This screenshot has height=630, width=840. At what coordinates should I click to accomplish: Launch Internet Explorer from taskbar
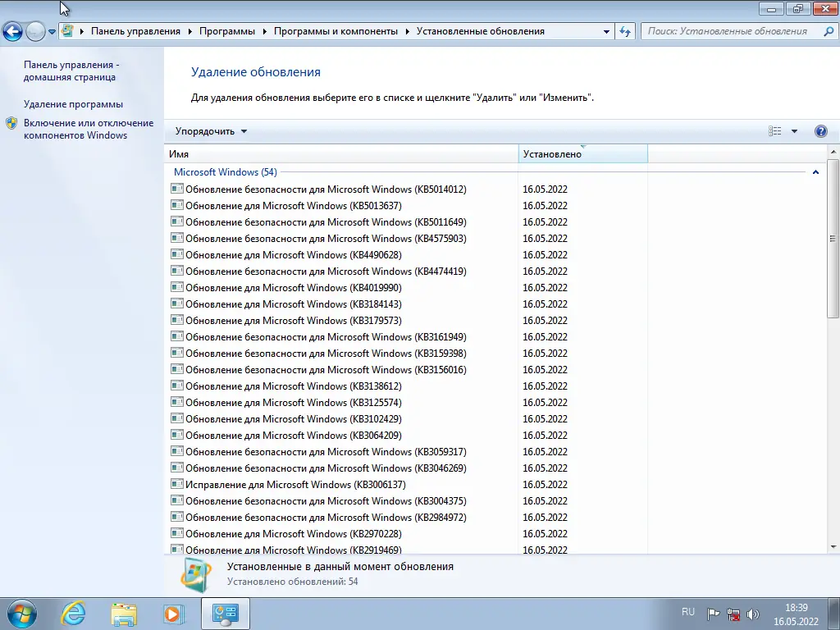click(x=73, y=614)
